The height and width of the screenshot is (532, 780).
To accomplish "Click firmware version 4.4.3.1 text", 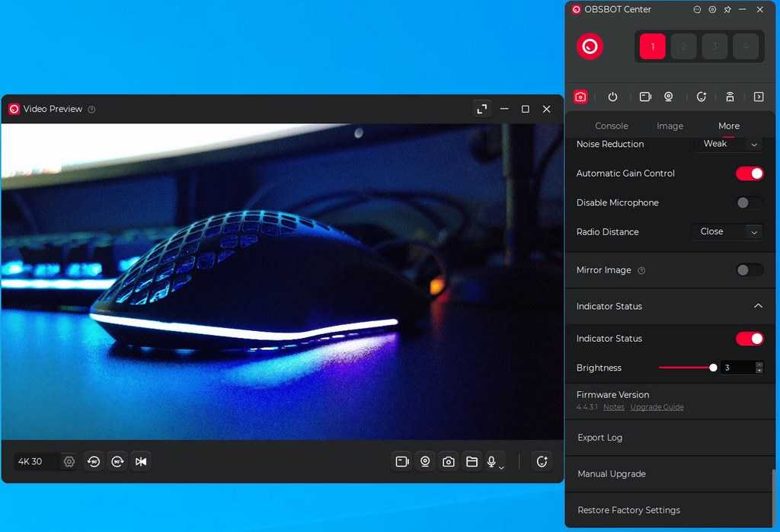I will click(587, 407).
